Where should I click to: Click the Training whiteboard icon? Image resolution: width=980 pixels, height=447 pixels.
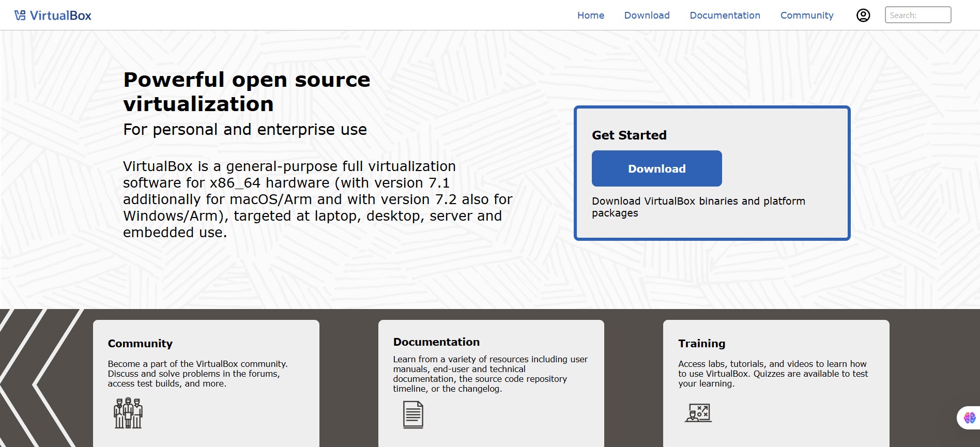coord(698,413)
